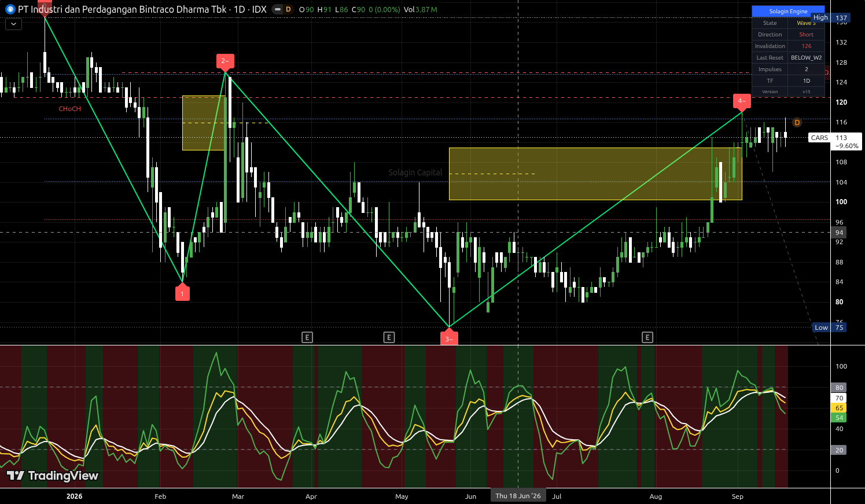This screenshot has width=865, height=504.
Task: Click the −9.60% change label on axis
Action: click(848, 146)
